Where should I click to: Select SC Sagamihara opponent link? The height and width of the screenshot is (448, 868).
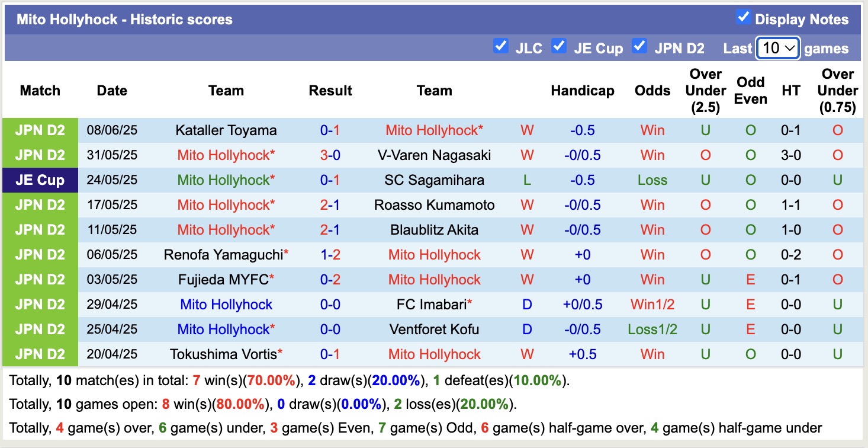[435, 180]
